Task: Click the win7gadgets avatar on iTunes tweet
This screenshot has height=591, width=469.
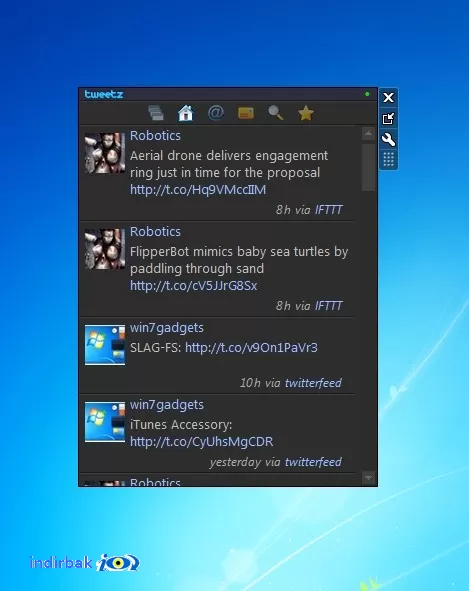Action: tap(105, 422)
